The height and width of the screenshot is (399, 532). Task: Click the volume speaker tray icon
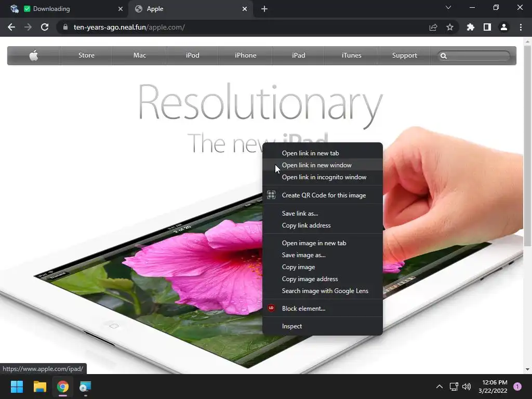[467, 387]
